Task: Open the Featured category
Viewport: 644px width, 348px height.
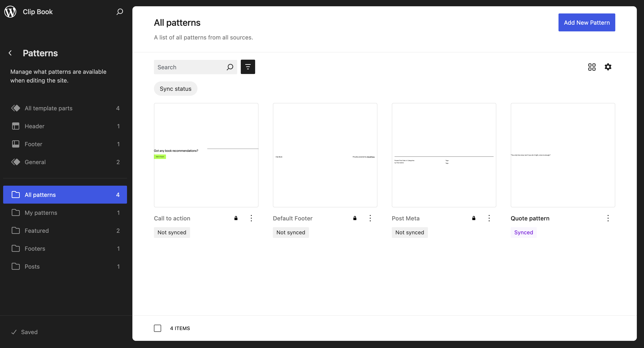Action: (65, 231)
